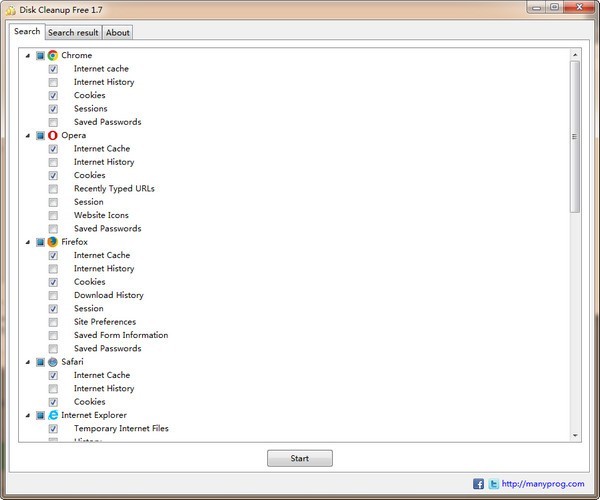Enable Opera Recently Typed URLs

(x=53, y=189)
